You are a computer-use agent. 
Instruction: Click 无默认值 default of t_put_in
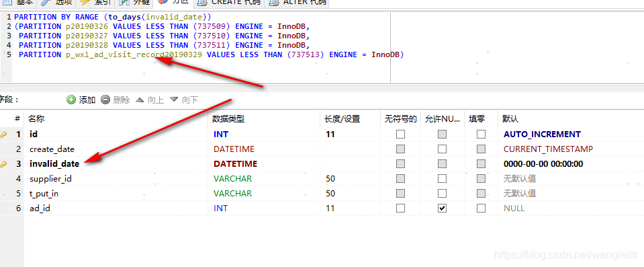pos(520,194)
